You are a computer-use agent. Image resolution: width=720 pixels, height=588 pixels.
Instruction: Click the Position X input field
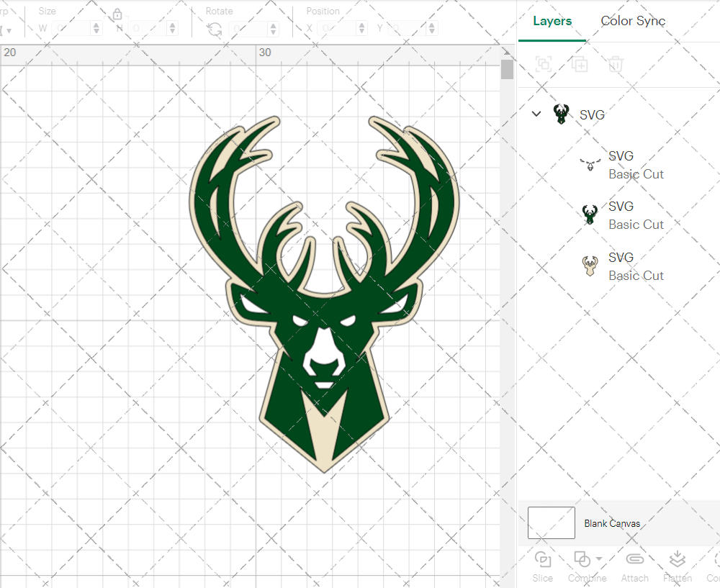(337, 29)
